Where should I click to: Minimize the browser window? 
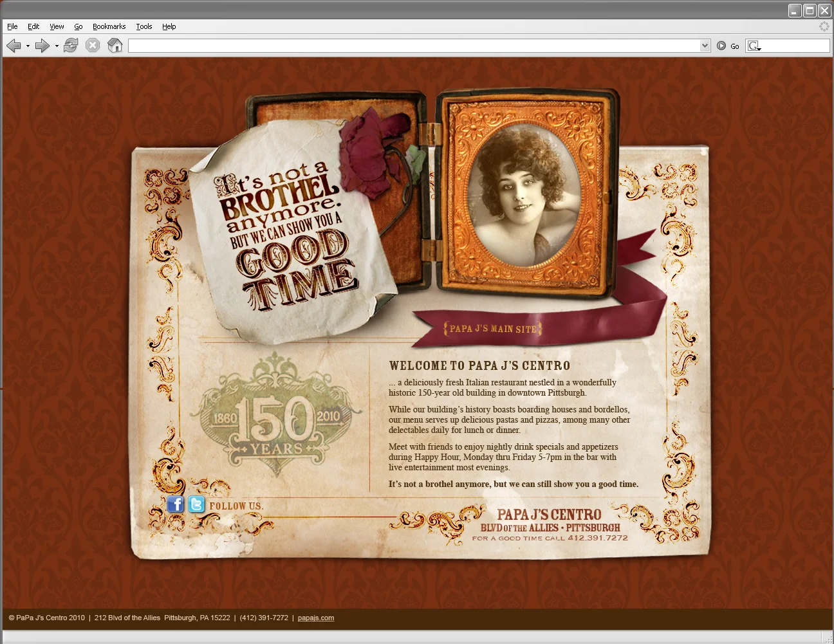795,10
